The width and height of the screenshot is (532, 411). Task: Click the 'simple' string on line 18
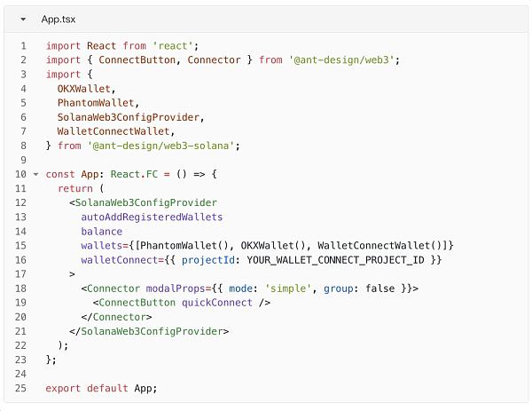point(287,288)
